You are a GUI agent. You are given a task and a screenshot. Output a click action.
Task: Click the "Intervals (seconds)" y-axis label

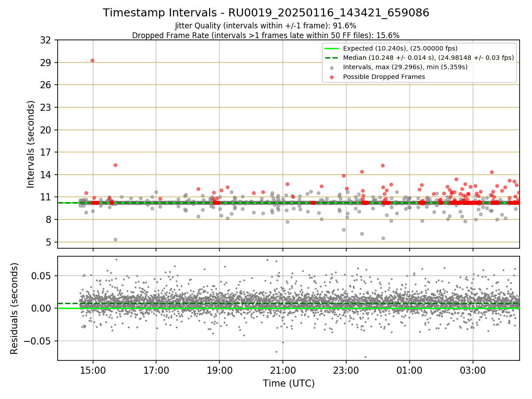31,144
